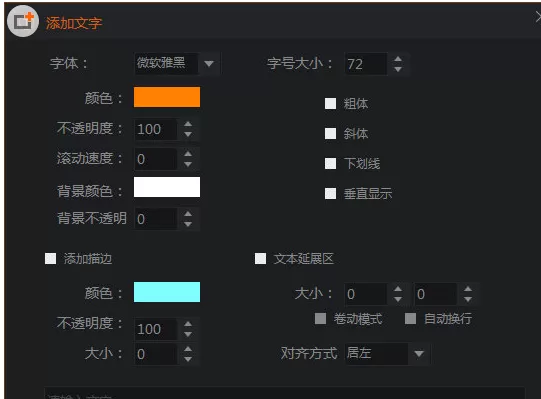Decrease 滚动速度 with the down arrow

(x=188, y=164)
